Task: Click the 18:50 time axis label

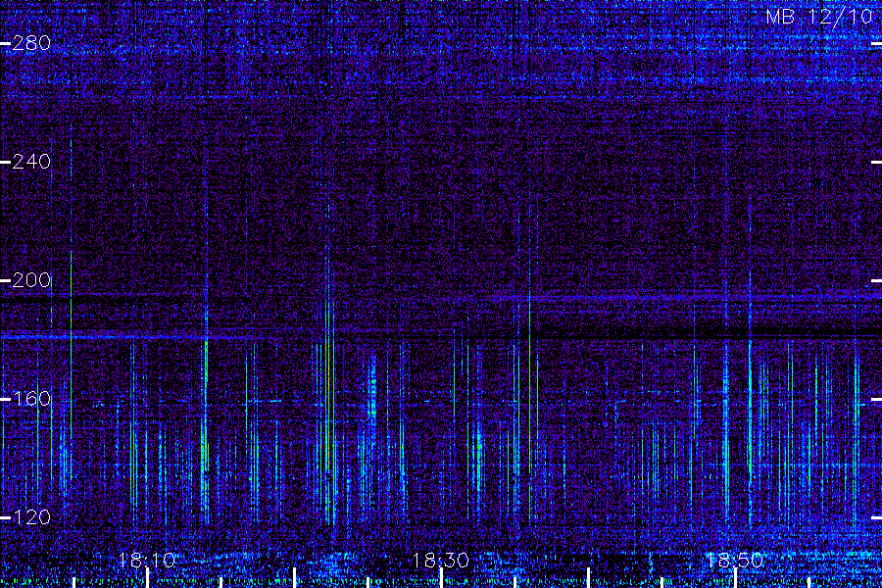Action: pos(735,560)
